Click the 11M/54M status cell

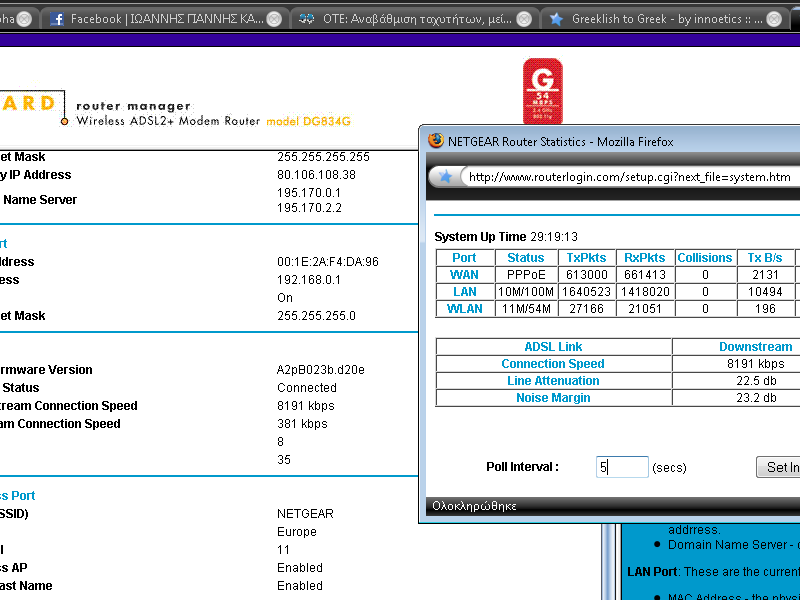coord(526,309)
